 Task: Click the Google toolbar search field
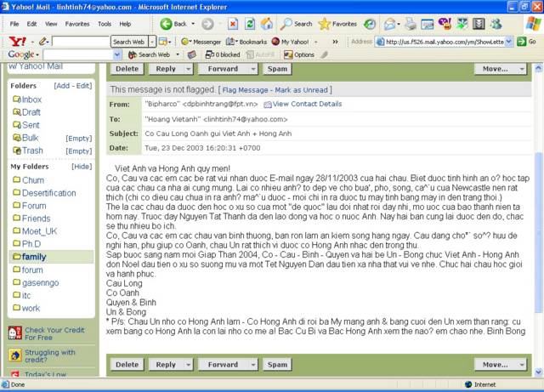78,54
